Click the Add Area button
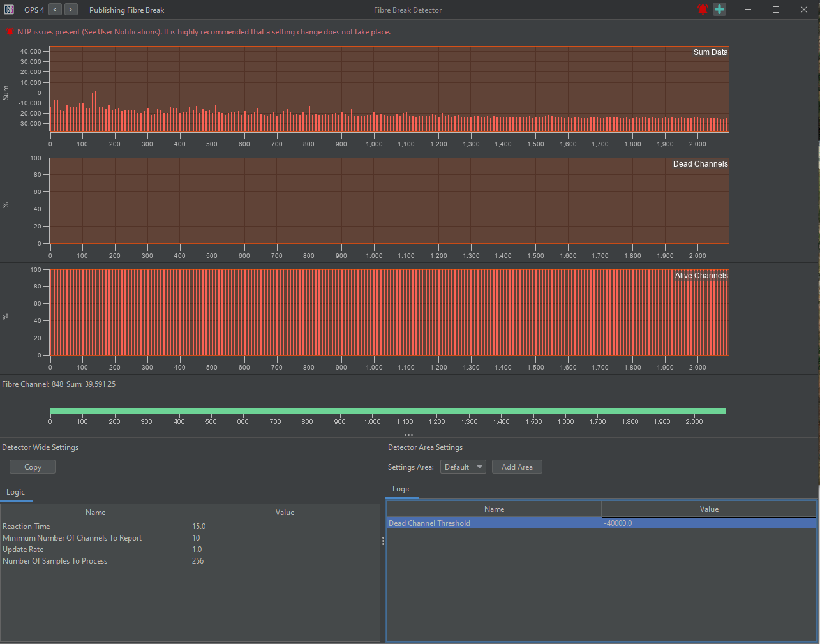820x644 pixels. click(x=517, y=467)
